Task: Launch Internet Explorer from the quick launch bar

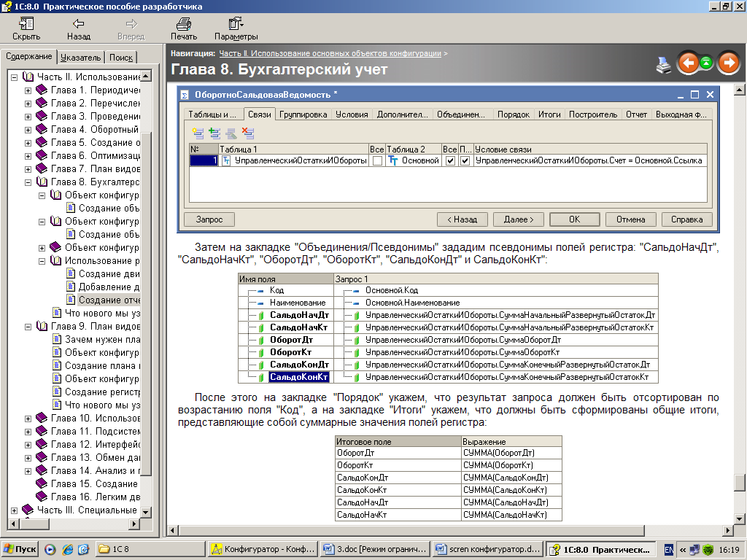Action: pos(68,549)
